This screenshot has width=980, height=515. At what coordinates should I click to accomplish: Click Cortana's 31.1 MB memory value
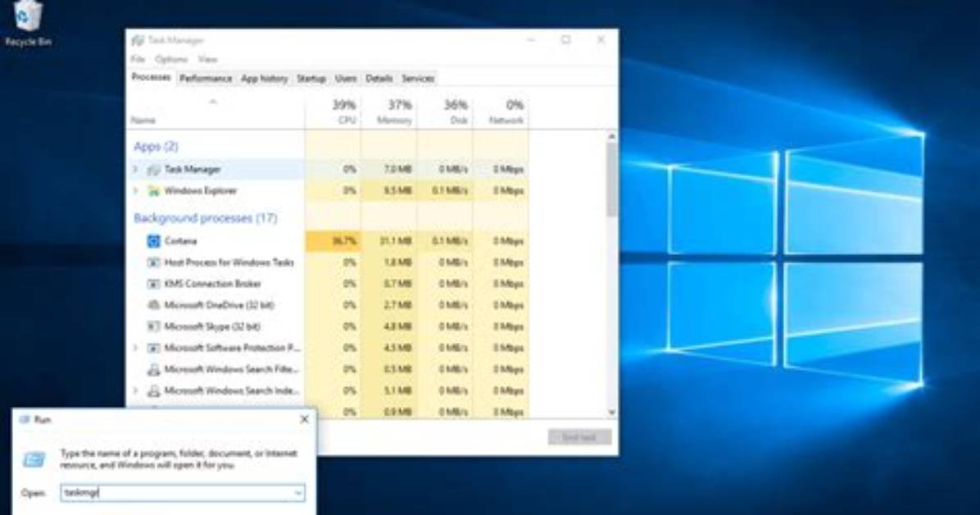pyautogui.click(x=397, y=241)
